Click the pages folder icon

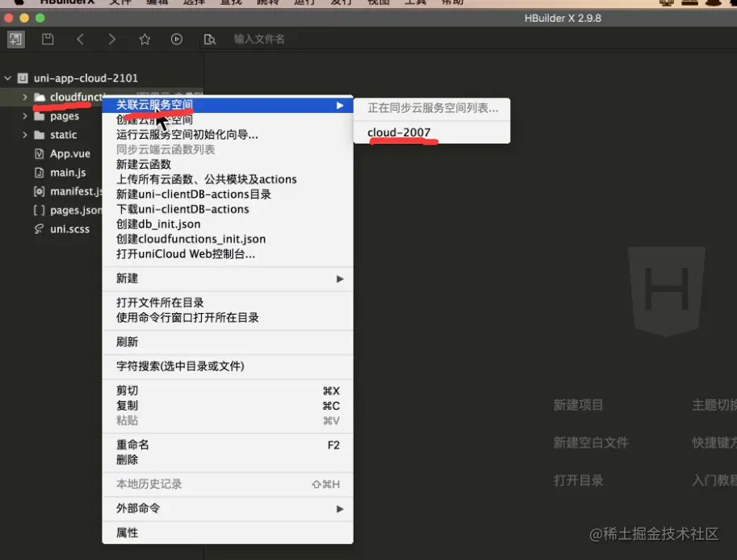[40, 116]
